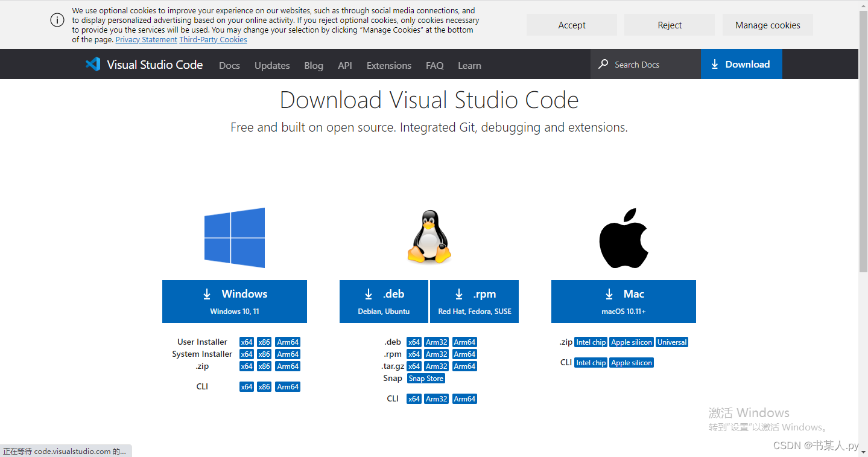Download the Windows 10, 11 installer
This screenshot has height=457, width=868.
point(235,301)
